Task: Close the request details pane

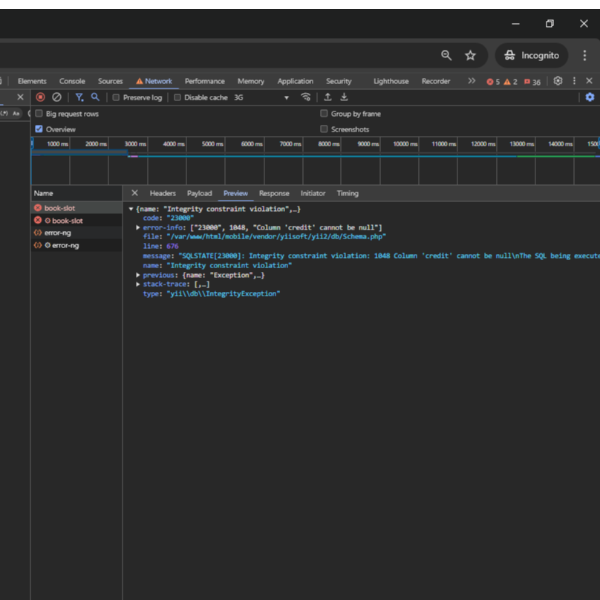Action: tap(135, 193)
